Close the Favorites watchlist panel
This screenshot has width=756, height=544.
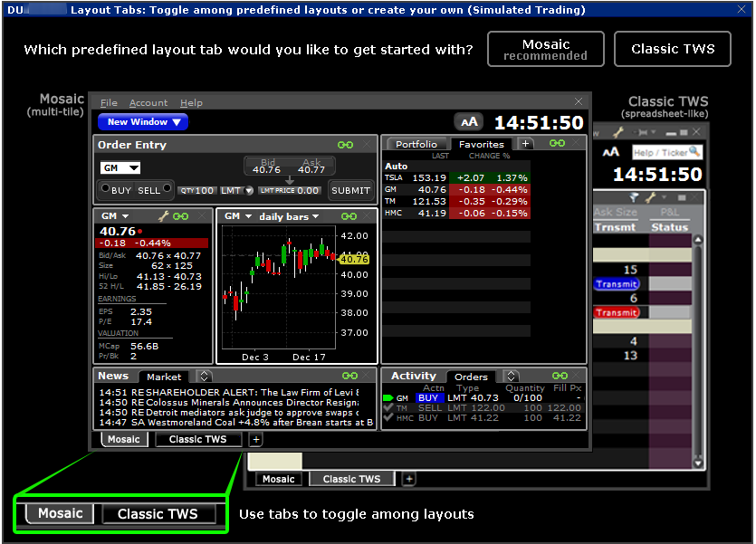[x=578, y=143]
